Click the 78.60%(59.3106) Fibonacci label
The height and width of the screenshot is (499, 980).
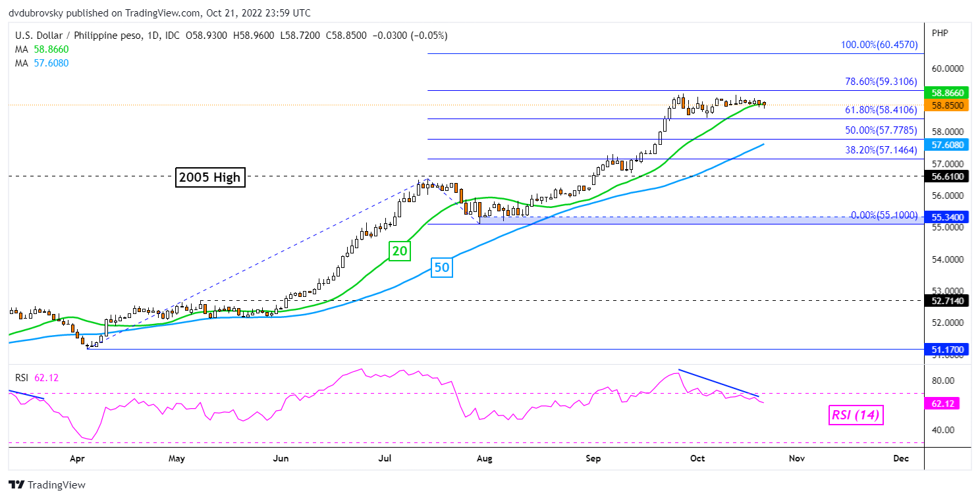coord(881,82)
